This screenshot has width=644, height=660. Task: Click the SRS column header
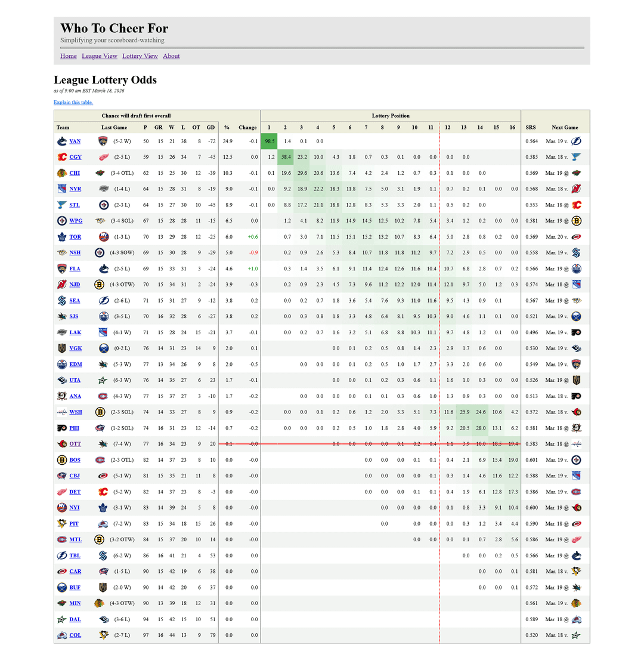(530, 128)
